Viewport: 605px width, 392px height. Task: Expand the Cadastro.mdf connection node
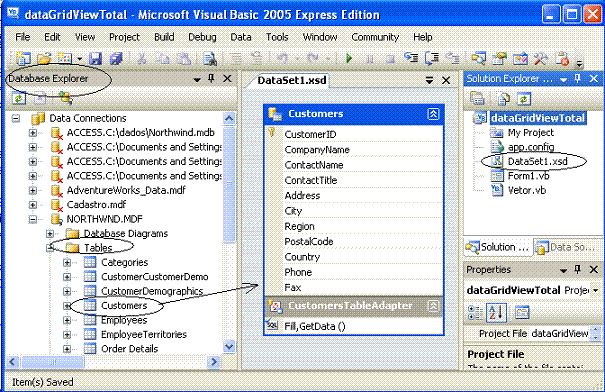33,205
